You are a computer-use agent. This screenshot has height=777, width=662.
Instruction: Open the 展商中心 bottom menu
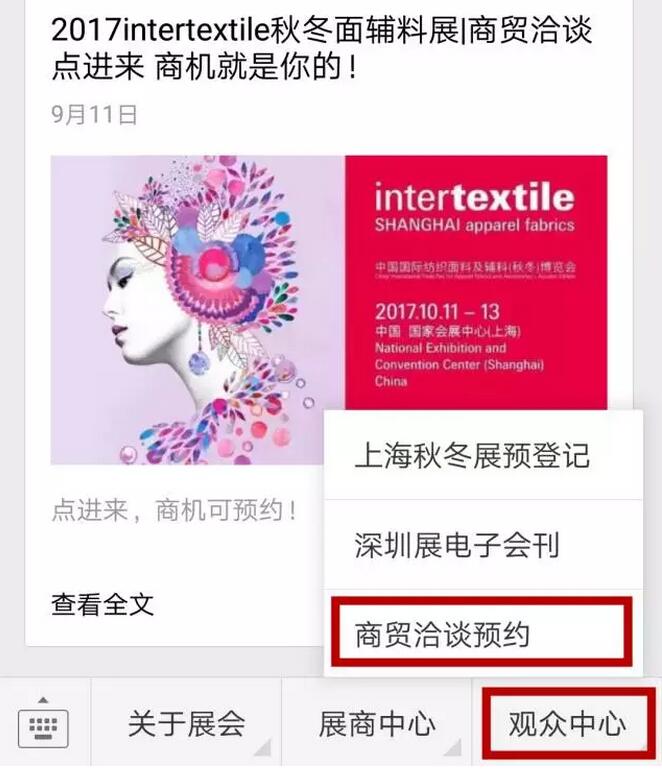377,723
